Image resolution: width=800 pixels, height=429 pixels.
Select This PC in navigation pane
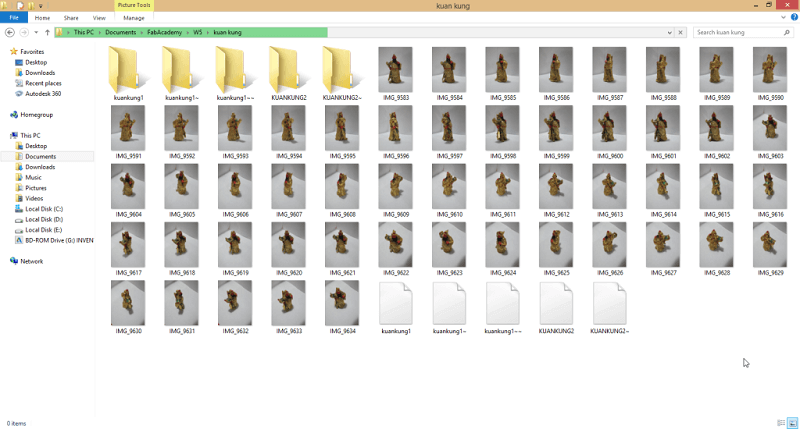click(30, 135)
